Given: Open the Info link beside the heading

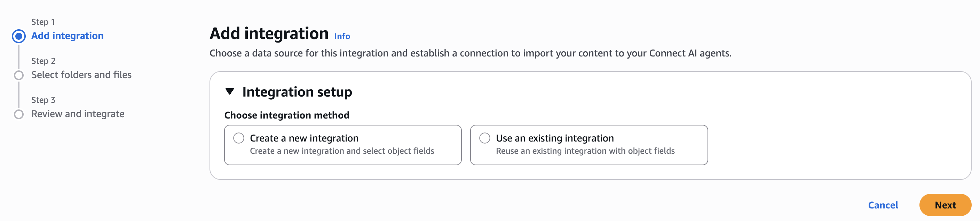Looking at the screenshot, I should pos(342,36).
